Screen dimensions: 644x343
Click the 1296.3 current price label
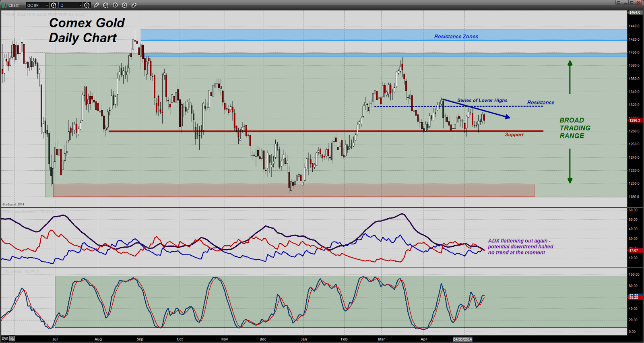tap(634, 120)
